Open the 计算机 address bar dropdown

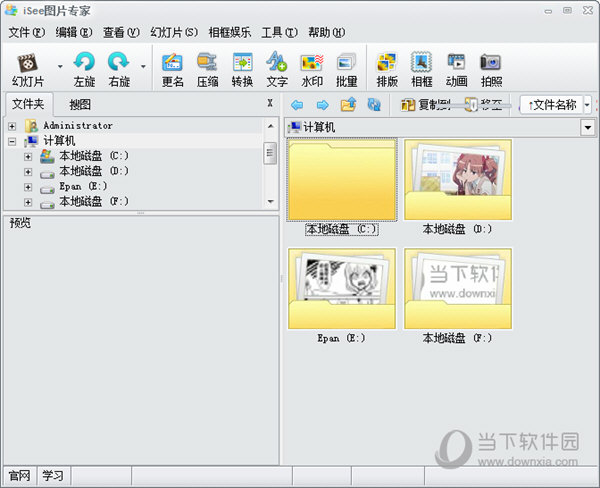click(588, 127)
